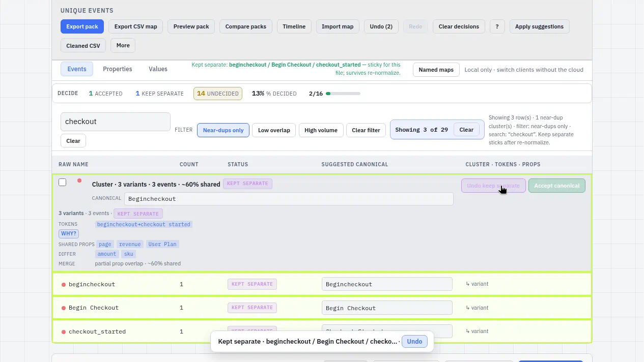Edit suggested canonical Begin Checkout field
This screenshot has height=362, width=644.
click(387, 308)
